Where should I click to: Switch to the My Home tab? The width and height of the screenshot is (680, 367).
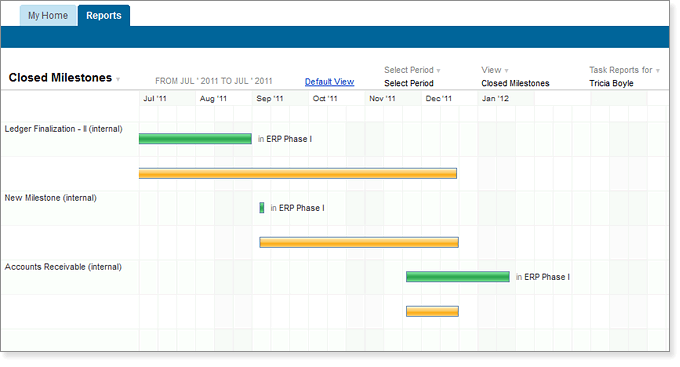48,16
